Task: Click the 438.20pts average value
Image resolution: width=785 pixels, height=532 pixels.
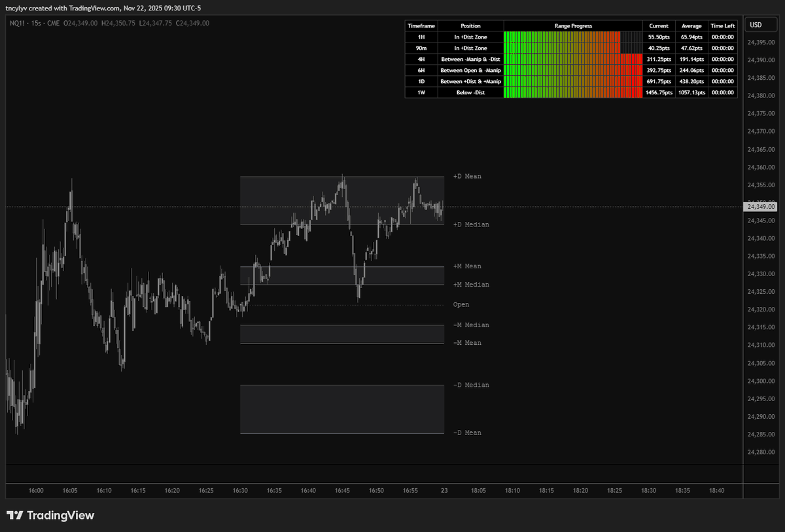Action: point(691,82)
